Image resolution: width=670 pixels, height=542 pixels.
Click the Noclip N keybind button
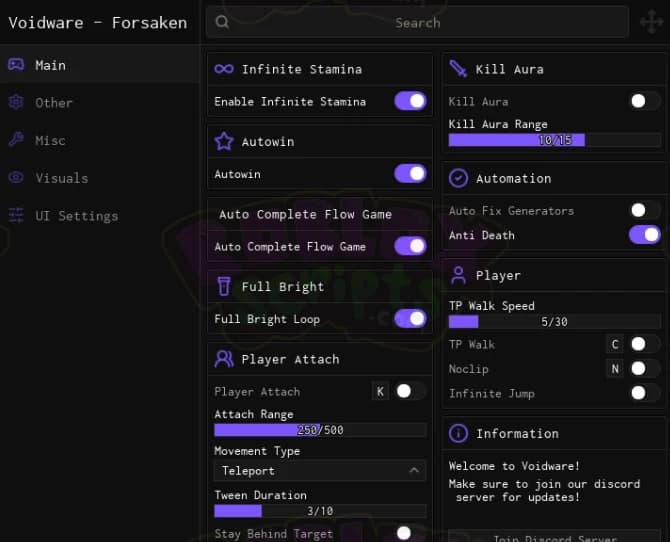[x=615, y=368]
